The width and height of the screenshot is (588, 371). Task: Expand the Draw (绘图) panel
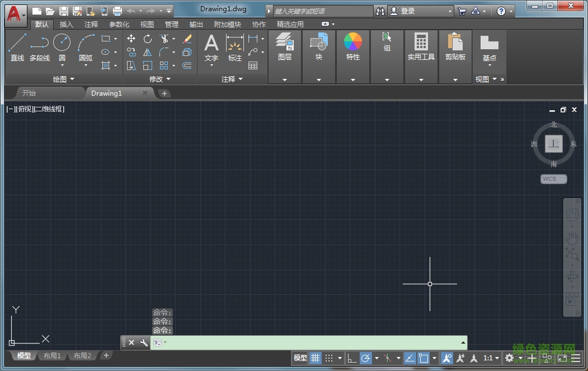point(63,79)
